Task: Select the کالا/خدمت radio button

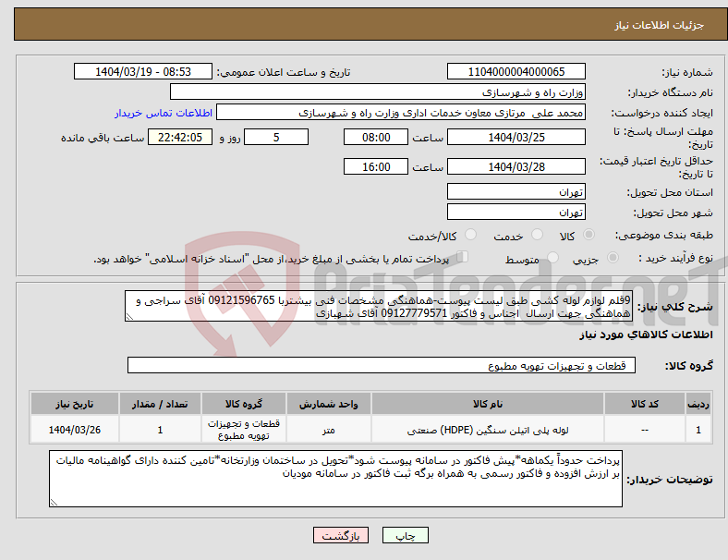Action: pyautogui.click(x=471, y=235)
